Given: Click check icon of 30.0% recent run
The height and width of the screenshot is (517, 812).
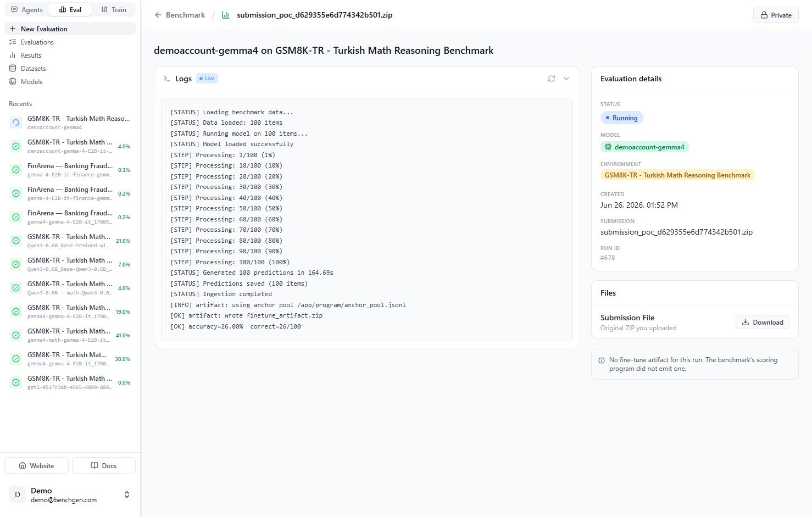Looking at the screenshot, I should tap(16, 359).
